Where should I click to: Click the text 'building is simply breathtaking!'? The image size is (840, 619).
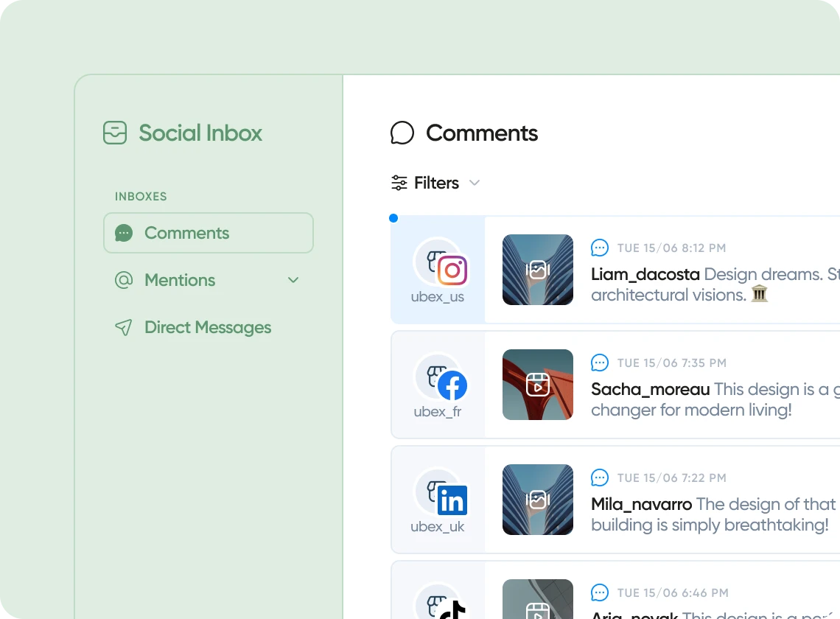(710, 525)
